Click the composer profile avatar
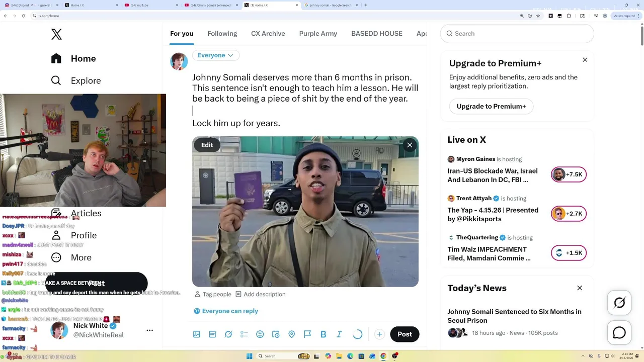This screenshot has width=644, height=362. point(179,61)
